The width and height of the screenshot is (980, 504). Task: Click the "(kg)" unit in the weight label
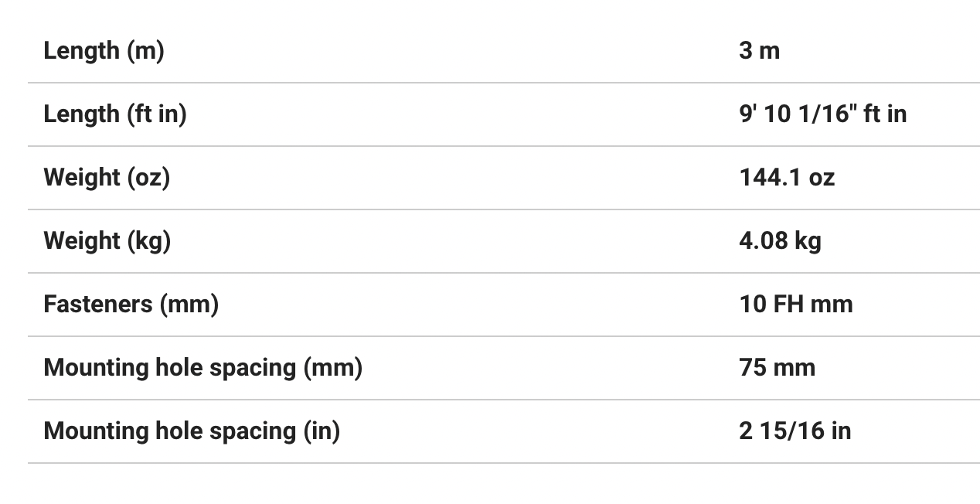coord(150,241)
